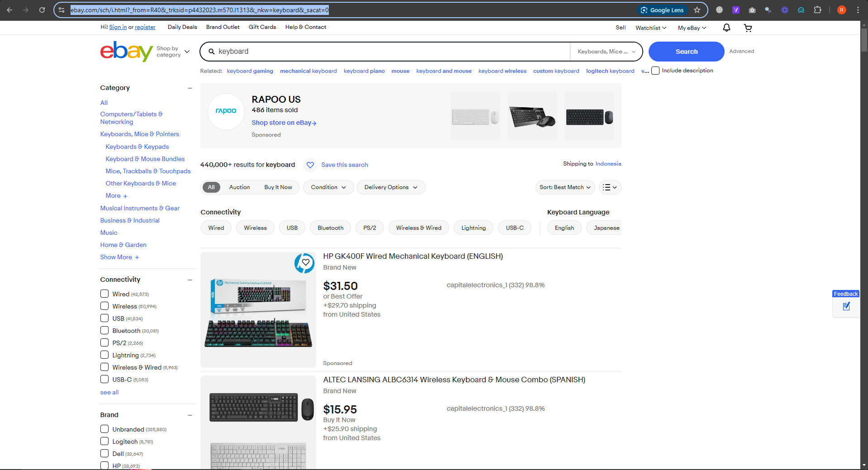Viewport: 868px width, 470px height.
Task: Open the Watchlist dropdown
Action: [651, 28]
